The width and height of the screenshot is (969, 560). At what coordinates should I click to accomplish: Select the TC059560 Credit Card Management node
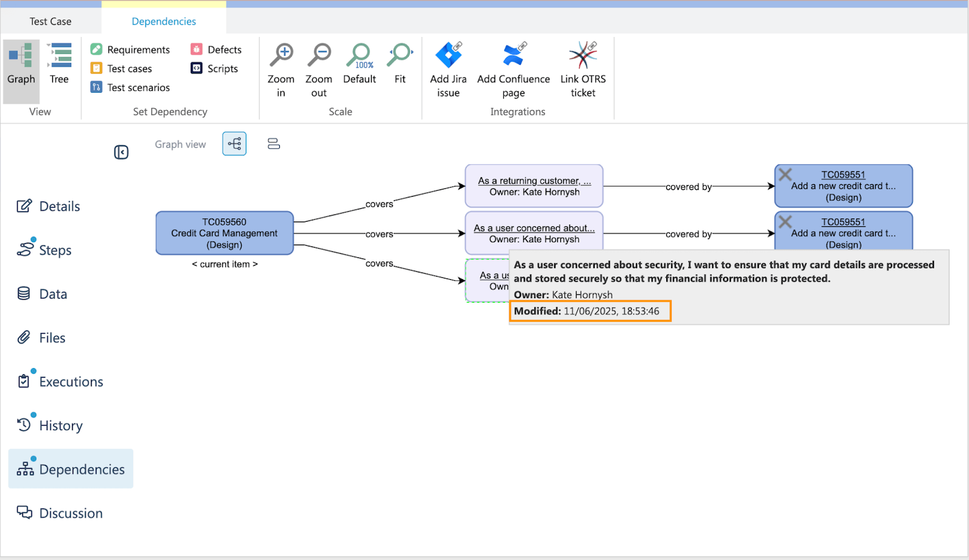tap(225, 233)
